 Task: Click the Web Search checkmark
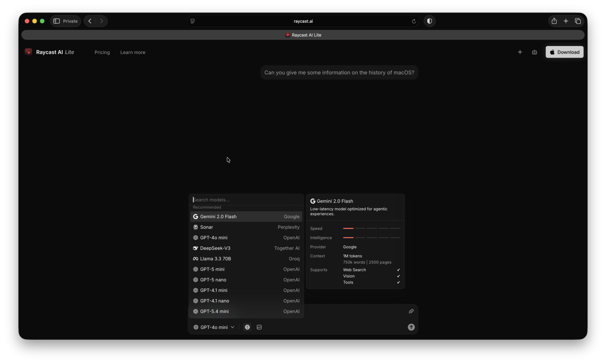pos(398,270)
